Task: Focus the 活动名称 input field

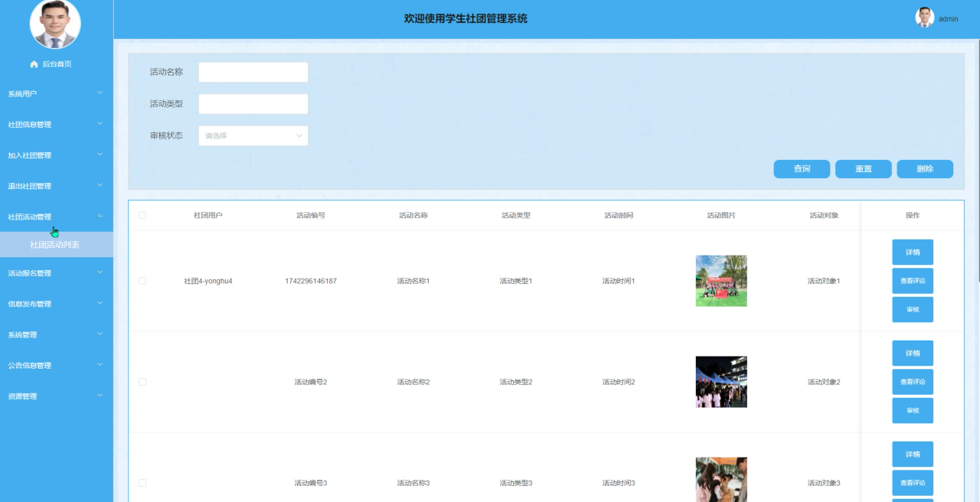Action: 253,72
